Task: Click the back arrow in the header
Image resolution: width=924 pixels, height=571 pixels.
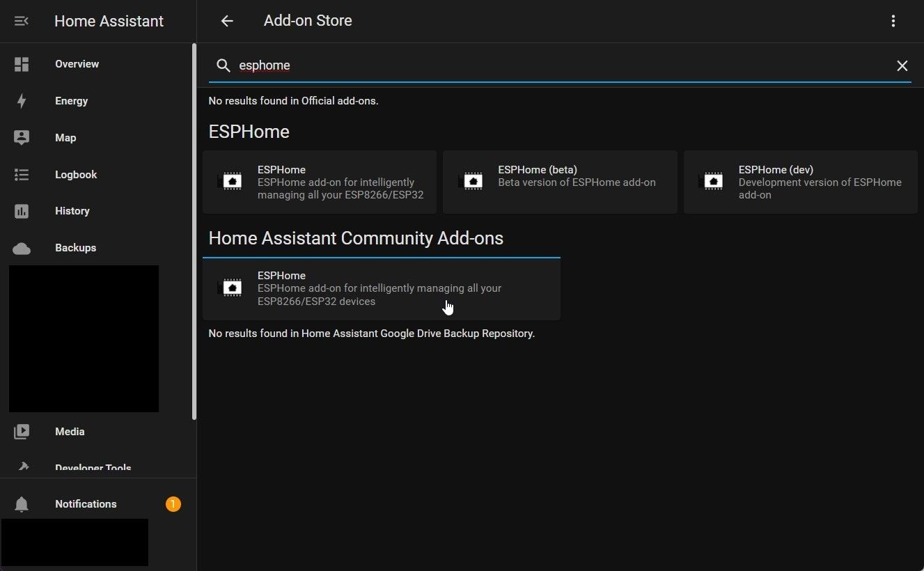Action: click(x=227, y=21)
